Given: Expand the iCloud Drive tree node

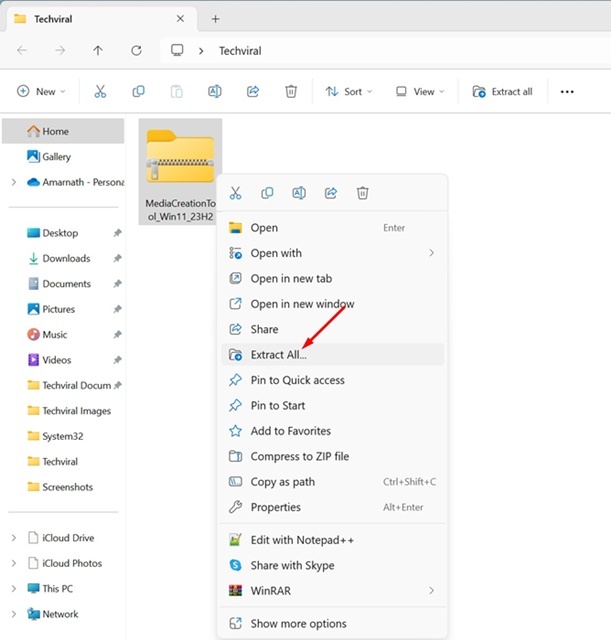Looking at the screenshot, I should 14,538.
